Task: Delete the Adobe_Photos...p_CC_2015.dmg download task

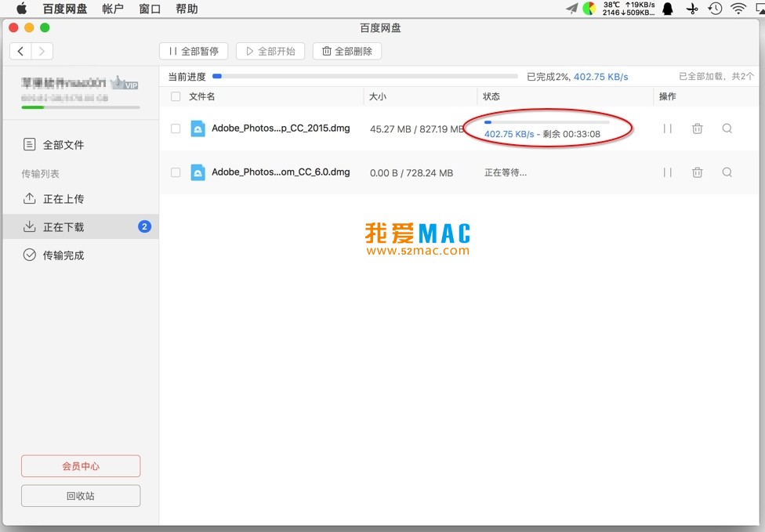Action: [698, 128]
